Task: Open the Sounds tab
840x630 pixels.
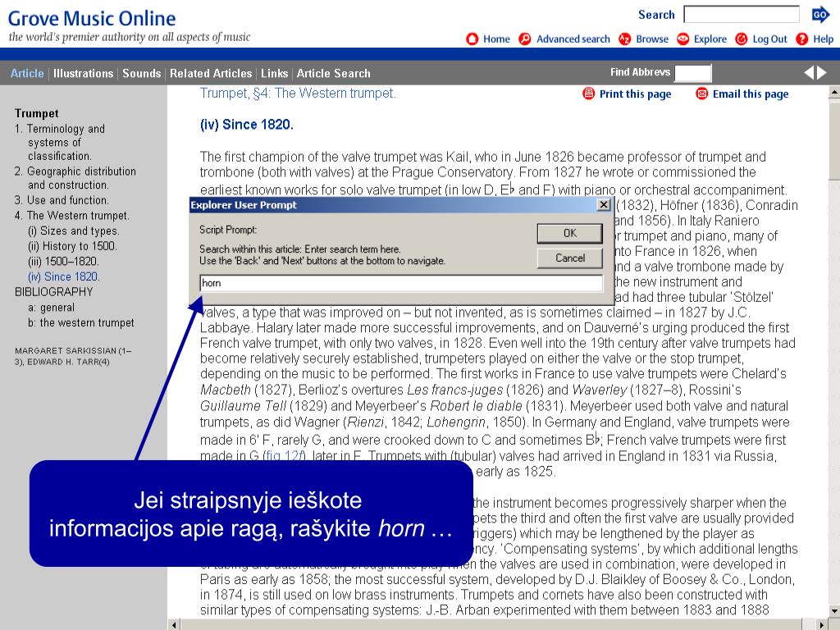Action: click(x=141, y=73)
